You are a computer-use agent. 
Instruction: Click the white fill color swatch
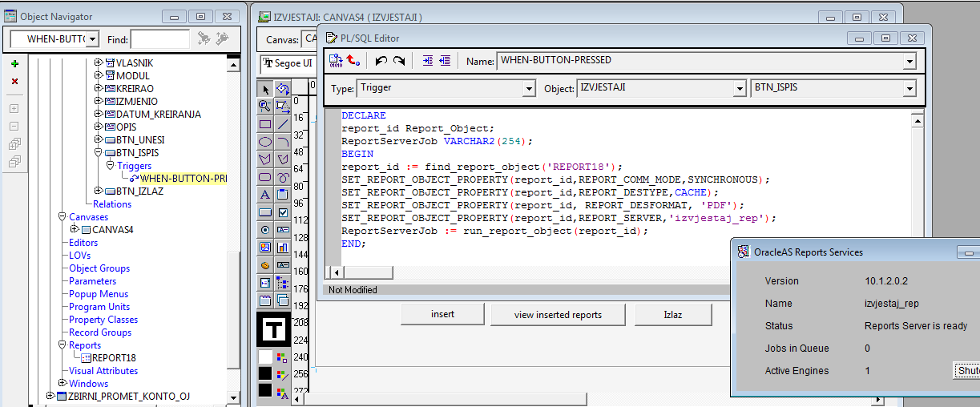264,357
